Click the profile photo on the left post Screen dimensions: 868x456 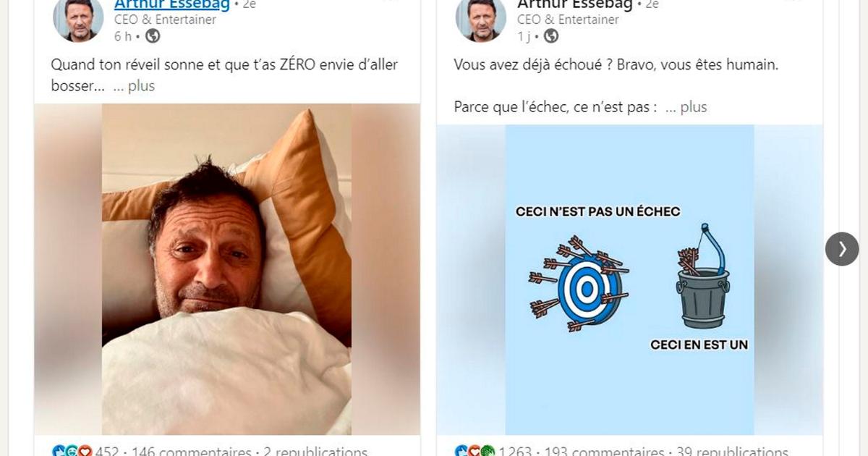coord(78,19)
